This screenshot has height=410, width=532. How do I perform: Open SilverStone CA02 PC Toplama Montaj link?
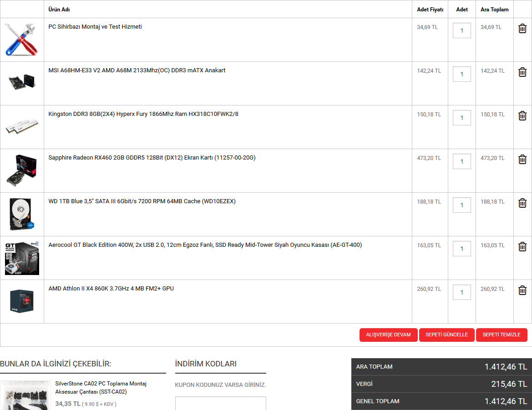click(101, 388)
